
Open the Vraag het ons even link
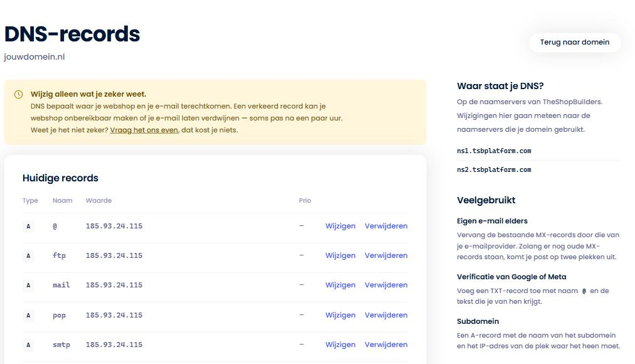(x=144, y=130)
